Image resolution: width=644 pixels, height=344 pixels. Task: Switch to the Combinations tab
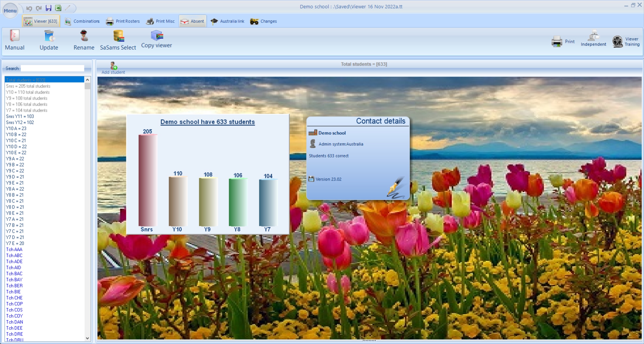[82, 21]
